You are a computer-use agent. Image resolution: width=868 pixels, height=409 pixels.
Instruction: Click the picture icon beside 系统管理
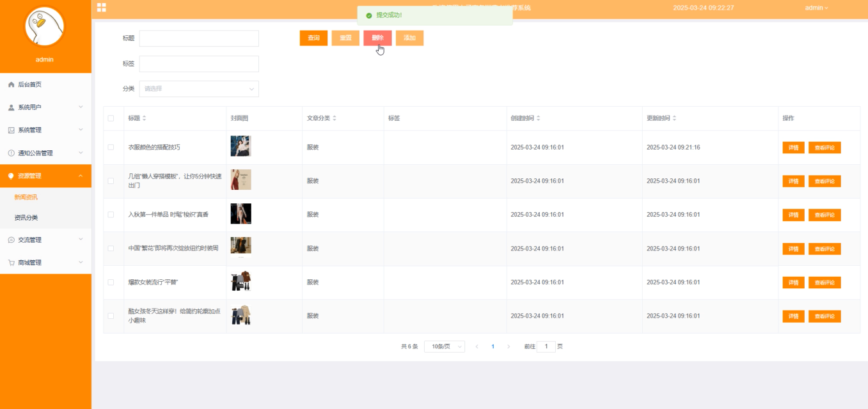(x=12, y=130)
